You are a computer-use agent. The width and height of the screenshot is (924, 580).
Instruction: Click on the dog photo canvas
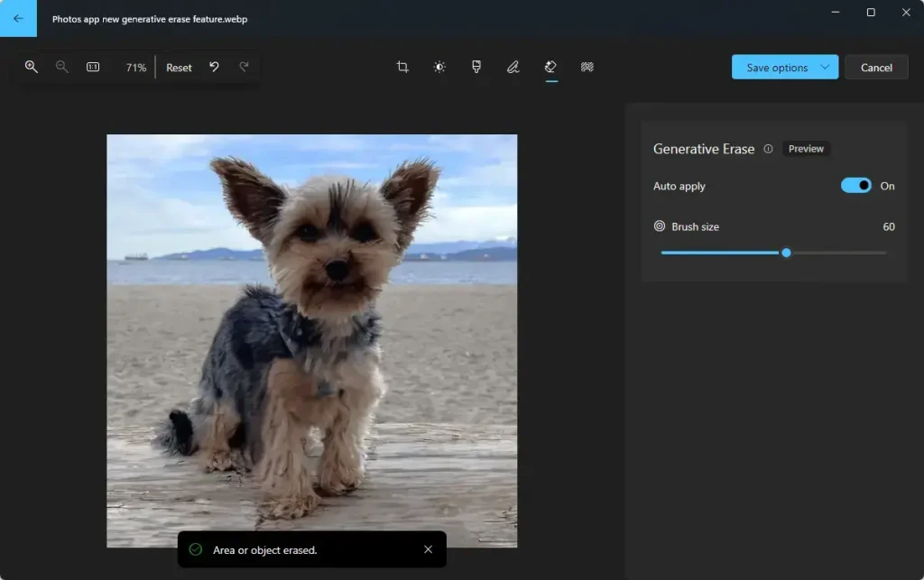click(311, 341)
